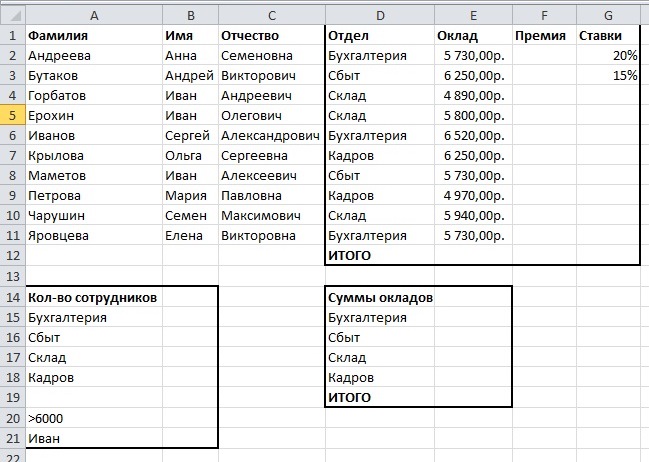
Task: Click the 'Отчество' header cell
Action: pos(272,36)
